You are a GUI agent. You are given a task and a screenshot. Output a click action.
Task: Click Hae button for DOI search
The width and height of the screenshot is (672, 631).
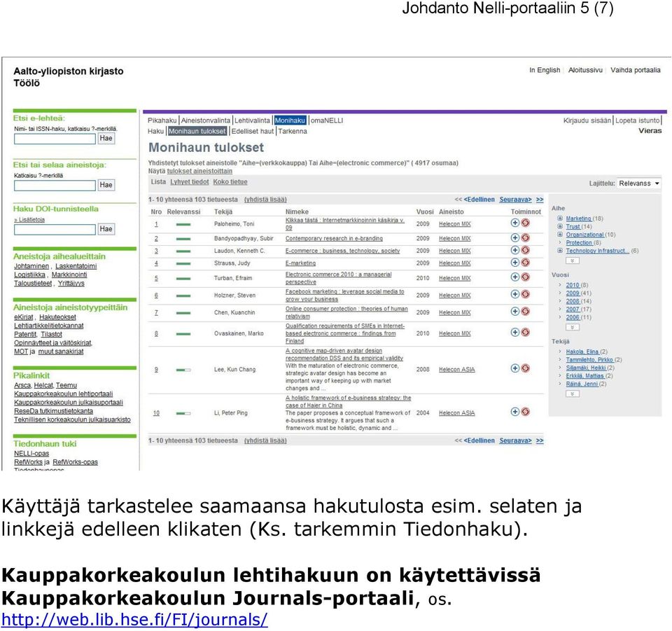[106, 229]
